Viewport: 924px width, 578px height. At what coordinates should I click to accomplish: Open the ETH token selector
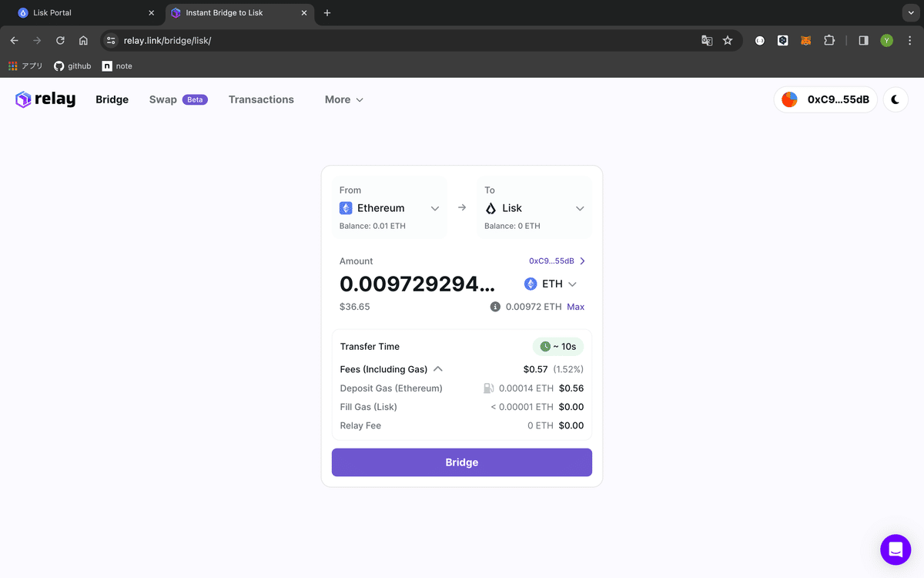tap(551, 284)
